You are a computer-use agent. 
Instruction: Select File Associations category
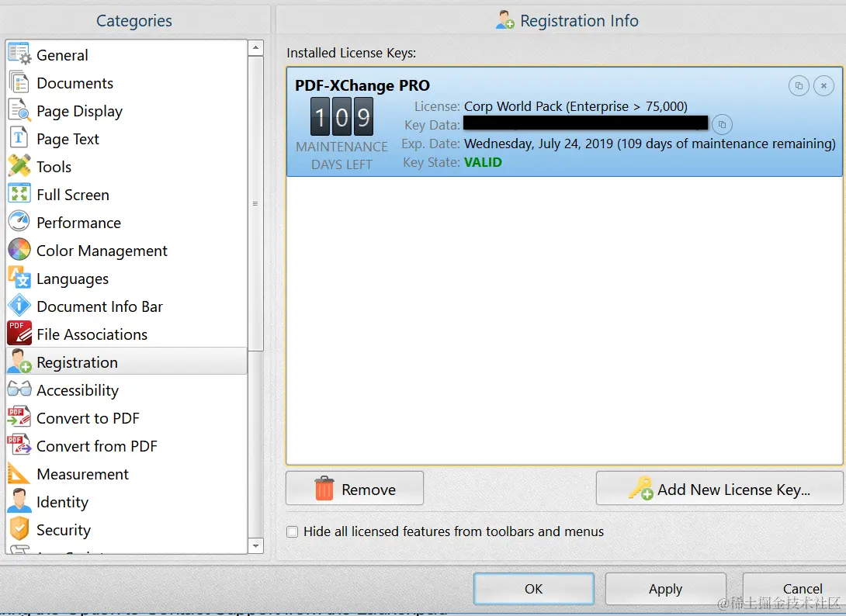coord(127,334)
